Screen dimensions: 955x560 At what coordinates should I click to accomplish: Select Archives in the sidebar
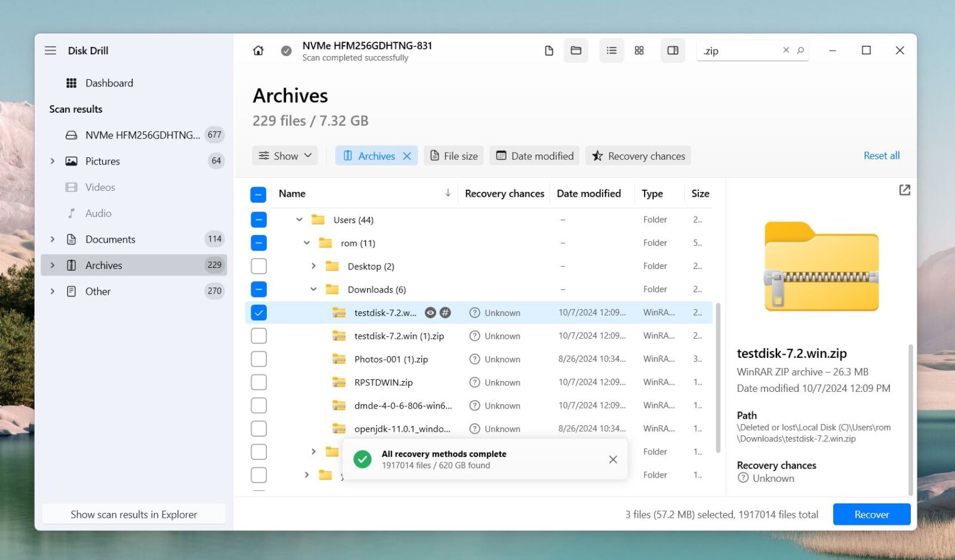tap(104, 265)
